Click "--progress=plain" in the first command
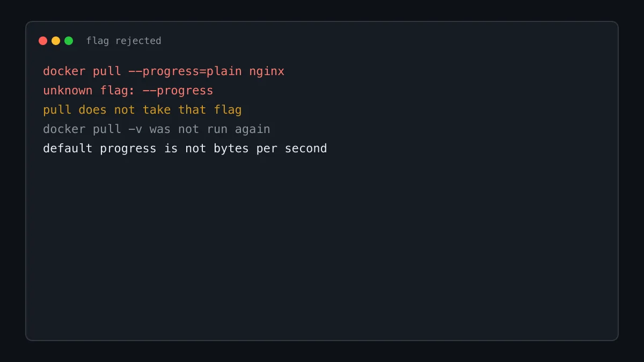Screen dimensions: 644x362 (185, 71)
